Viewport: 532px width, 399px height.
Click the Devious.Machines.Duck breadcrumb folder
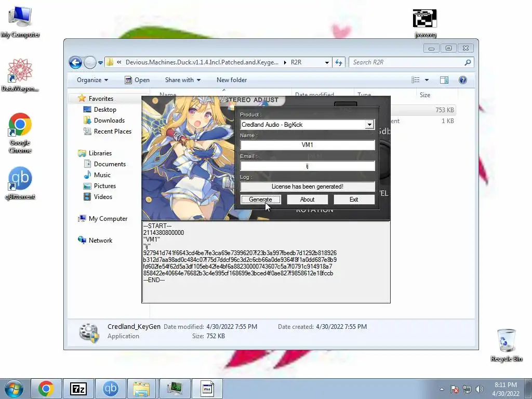click(202, 62)
